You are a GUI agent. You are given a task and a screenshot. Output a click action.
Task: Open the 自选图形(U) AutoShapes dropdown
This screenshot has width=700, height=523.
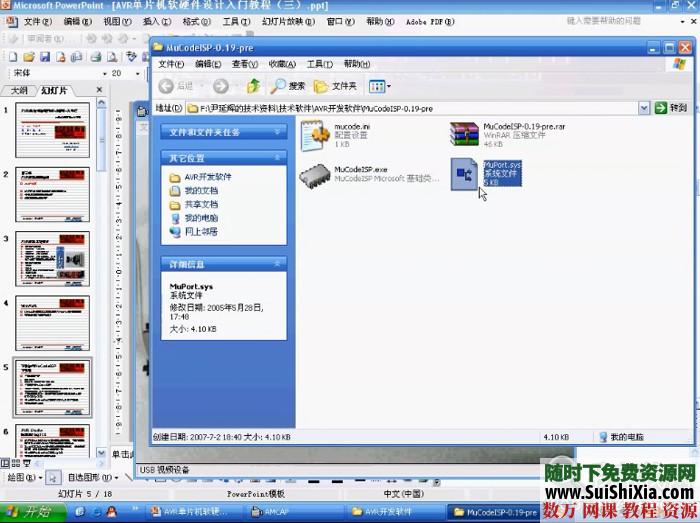tap(93, 477)
